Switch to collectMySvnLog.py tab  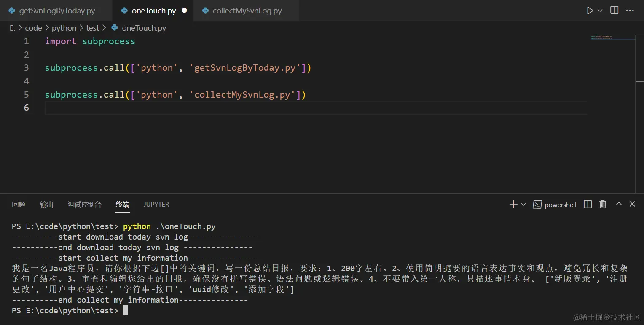click(247, 11)
